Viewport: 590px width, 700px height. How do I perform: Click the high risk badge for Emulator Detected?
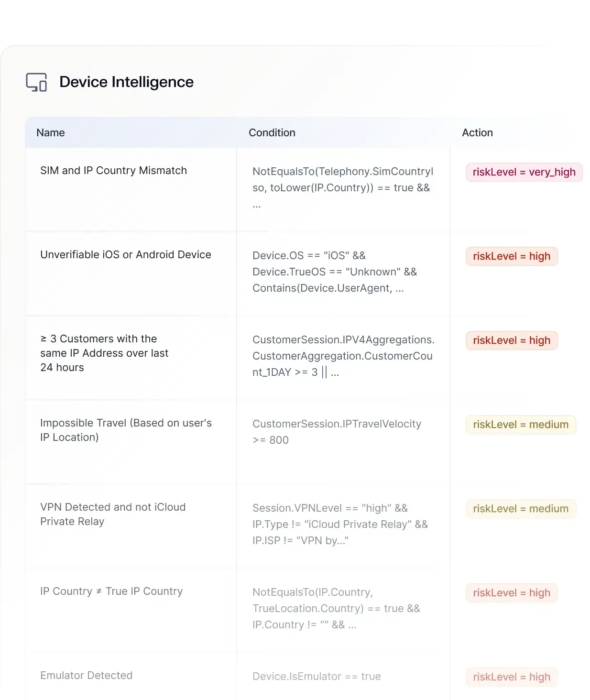point(511,677)
